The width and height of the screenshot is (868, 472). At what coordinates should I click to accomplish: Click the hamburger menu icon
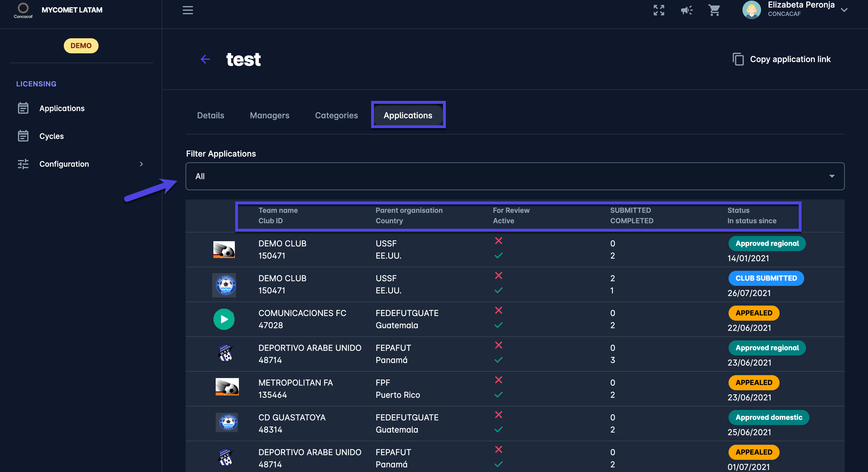point(188,10)
